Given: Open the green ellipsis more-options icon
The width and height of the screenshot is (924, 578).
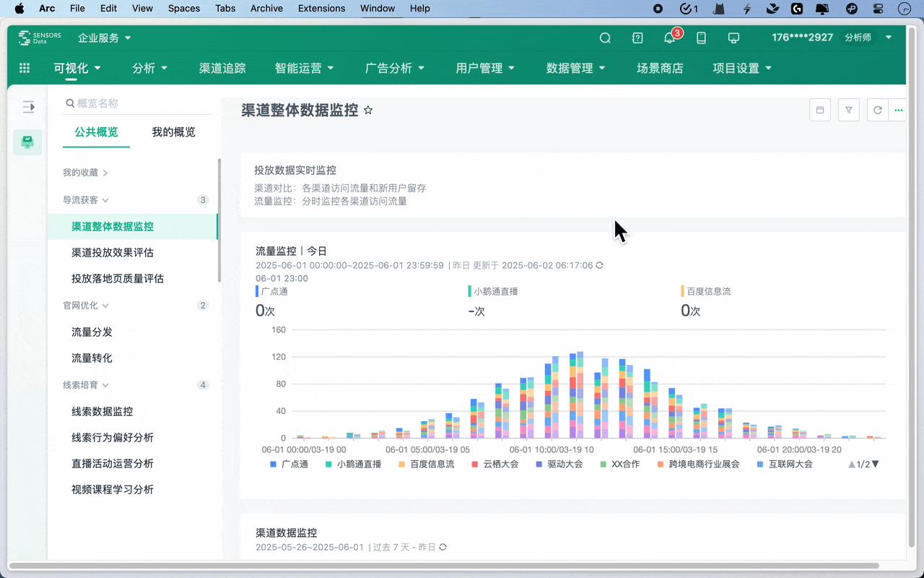Looking at the screenshot, I should click(898, 110).
